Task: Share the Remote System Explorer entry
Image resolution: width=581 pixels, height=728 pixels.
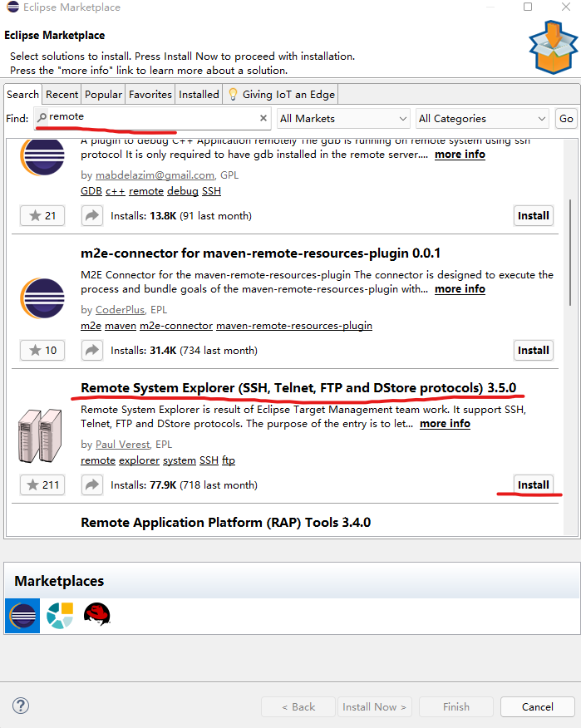Action: click(x=92, y=485)
